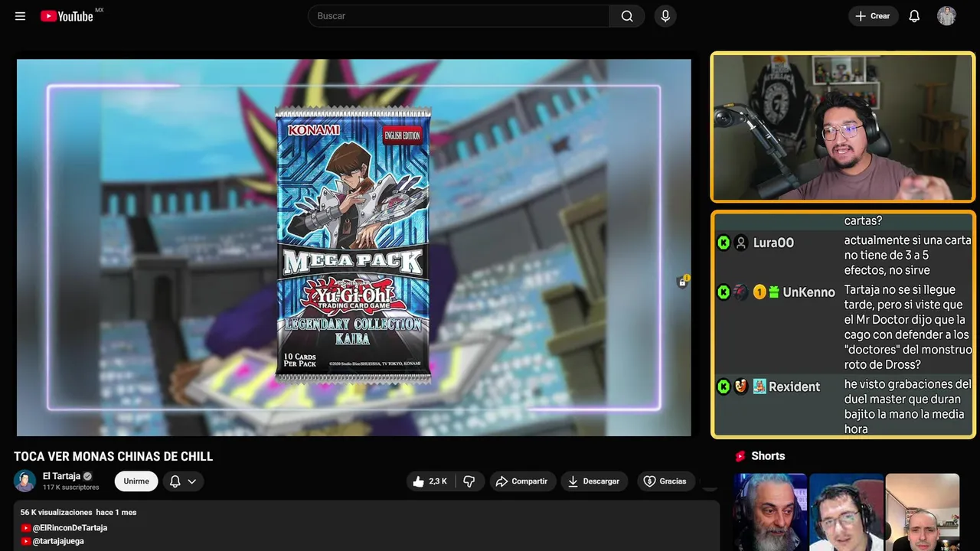This screenshot has width=980, height=551.
Task: Open the YouTube guide hamburger menu
Action: pos(20,16)
